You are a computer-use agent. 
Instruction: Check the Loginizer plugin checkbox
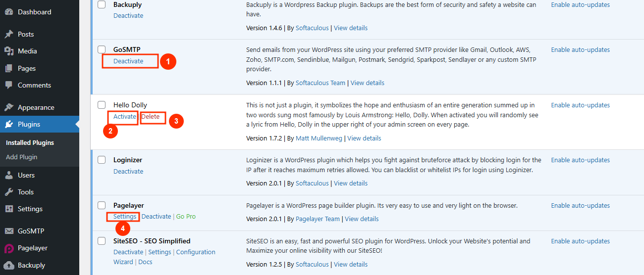click(102, 160)
